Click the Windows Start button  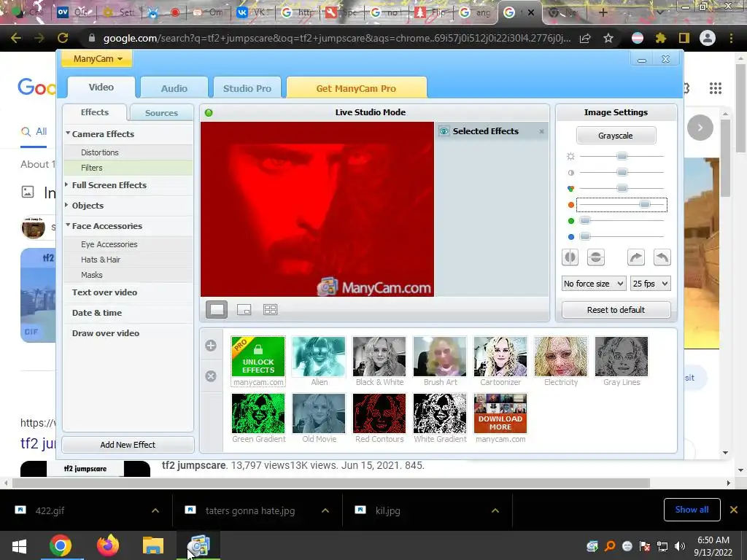pos(19,545)
